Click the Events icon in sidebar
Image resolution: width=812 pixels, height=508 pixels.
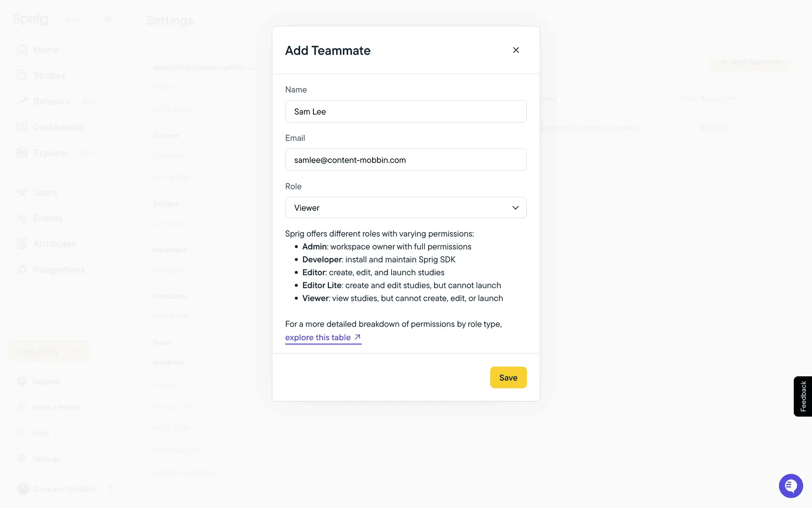pyautogui.click(x=22, y=218)
